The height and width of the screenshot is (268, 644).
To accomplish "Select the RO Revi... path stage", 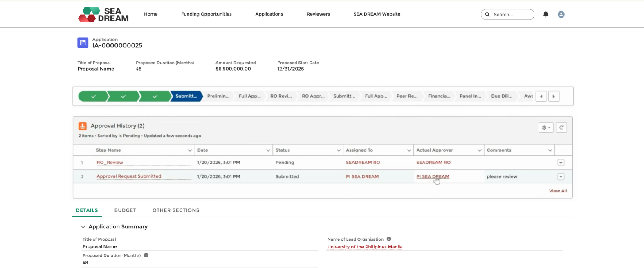I will tap(281, 96).
